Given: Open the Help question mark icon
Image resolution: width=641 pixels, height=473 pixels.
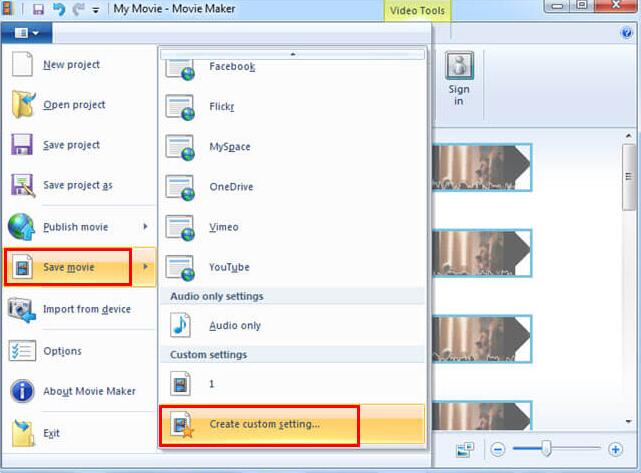Looking at the screenshot, I should [626, 33].
